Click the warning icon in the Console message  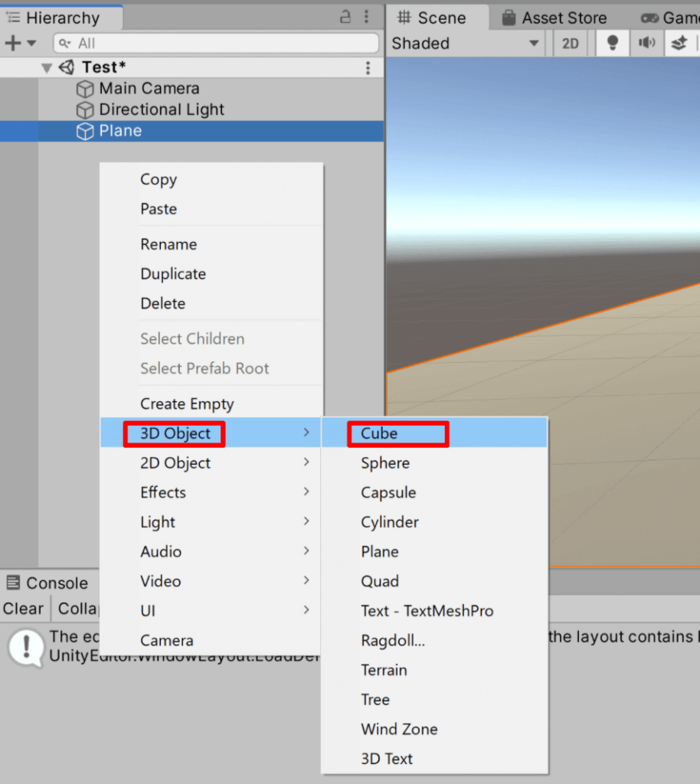[26, 647]
